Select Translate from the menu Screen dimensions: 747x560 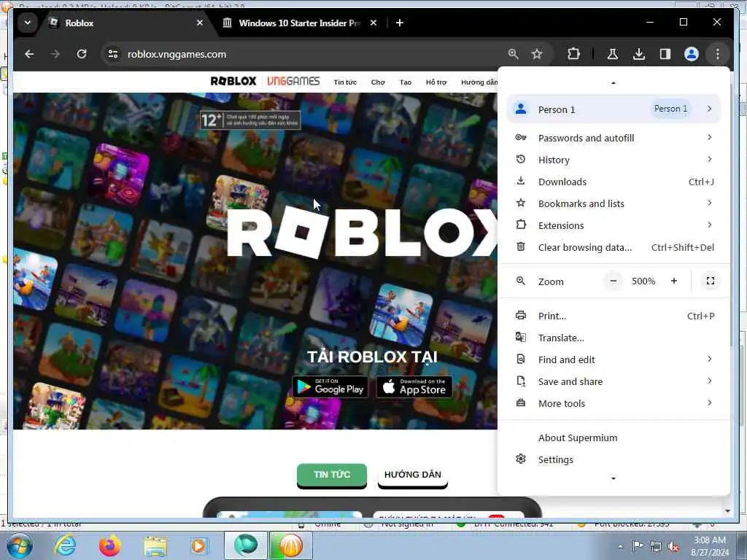(614, 338)
